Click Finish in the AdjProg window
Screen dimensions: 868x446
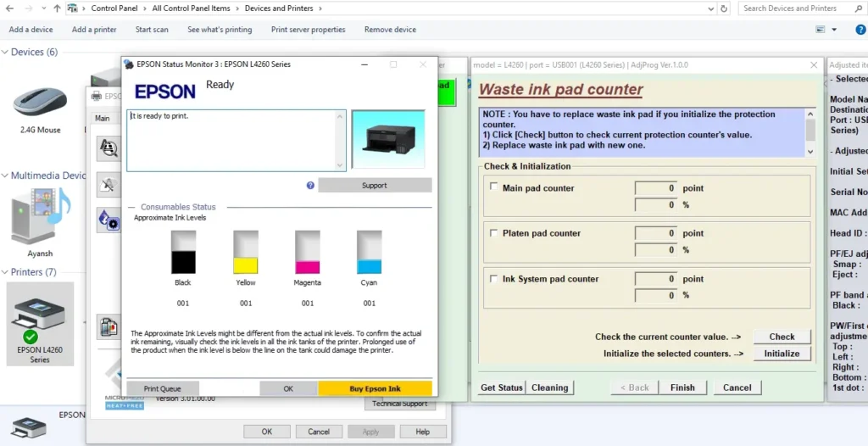(682, 387)
